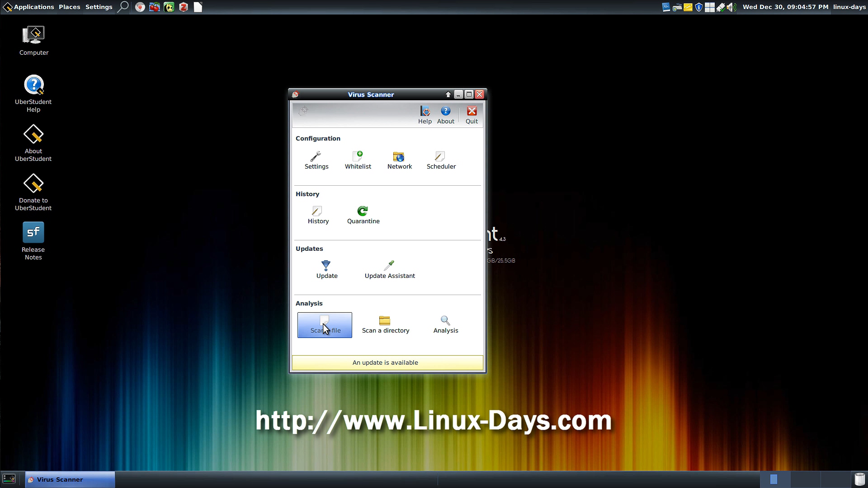
Task: Switch to the first workspace in pager
Action: click(x=775, y=479)
